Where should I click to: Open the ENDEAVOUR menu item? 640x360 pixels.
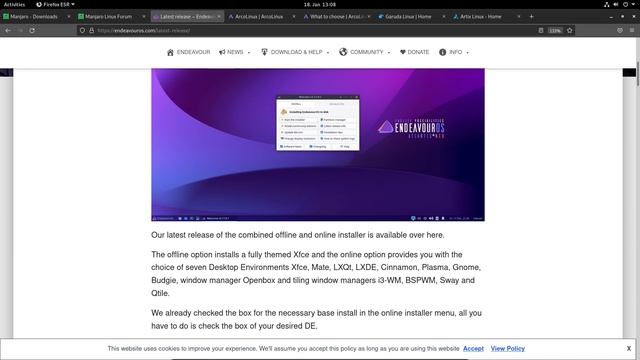point(189,52)
